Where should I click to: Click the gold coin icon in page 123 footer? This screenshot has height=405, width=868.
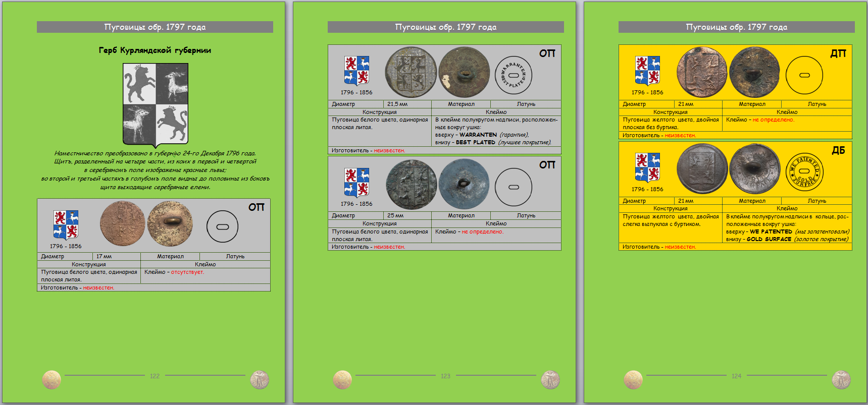[x=342, y=379]
